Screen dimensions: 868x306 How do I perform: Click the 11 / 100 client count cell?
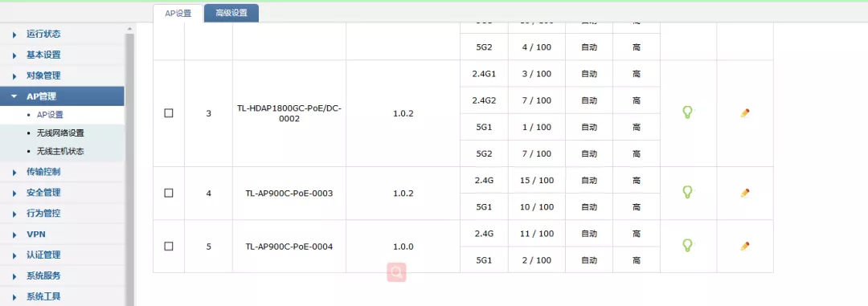536,233
